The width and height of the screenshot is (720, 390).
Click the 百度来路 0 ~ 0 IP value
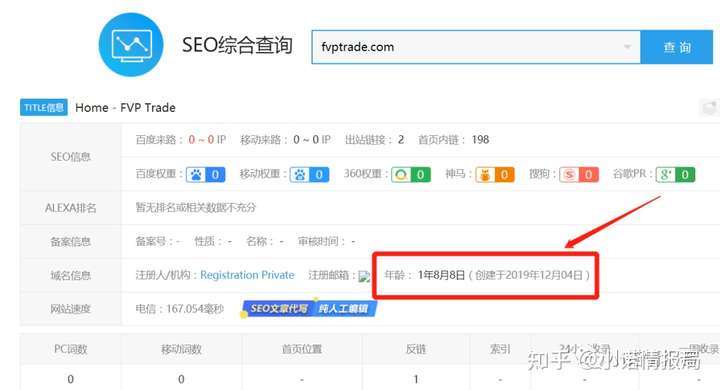pos(207,140)
